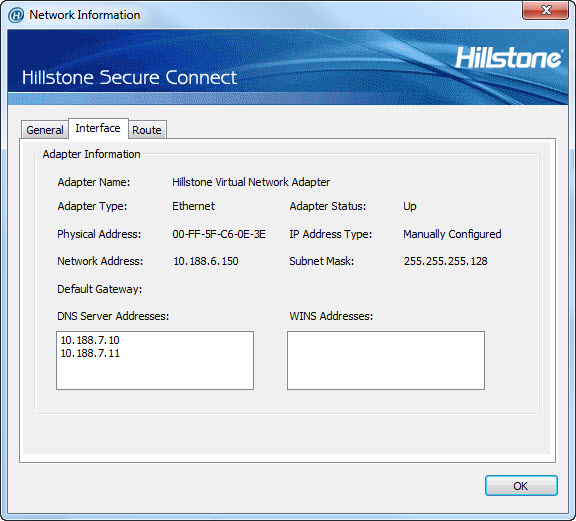This screenshot has width=576, height=521.
Task: Click the Adapter Name label
Action: coord(94,182)
